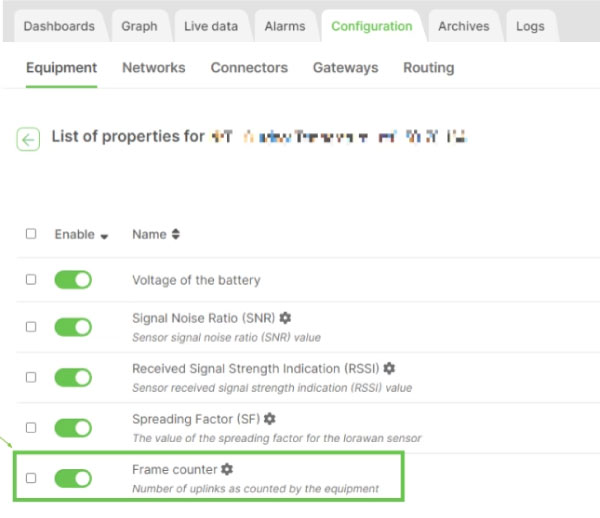Turn off the Frame counter toggle
The height and width of the screenshot is (518, 600).
(x=73, y=478)
